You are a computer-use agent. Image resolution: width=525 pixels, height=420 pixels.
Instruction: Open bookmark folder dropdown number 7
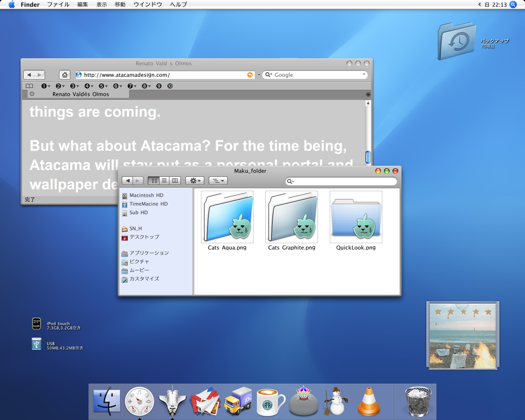coord(132,86)
